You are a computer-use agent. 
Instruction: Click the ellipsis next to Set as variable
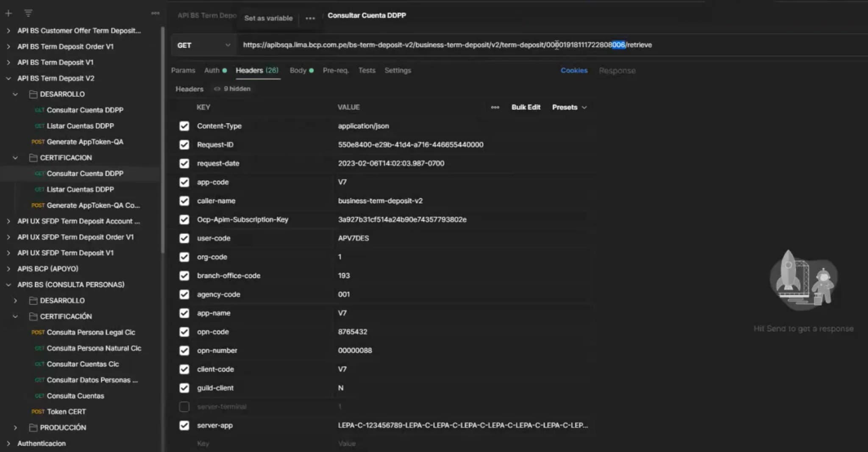coord(310,18)
